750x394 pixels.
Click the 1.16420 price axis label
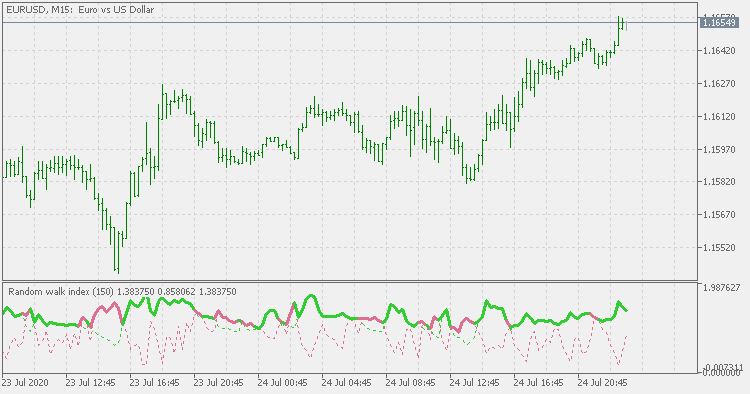[719, 51]
